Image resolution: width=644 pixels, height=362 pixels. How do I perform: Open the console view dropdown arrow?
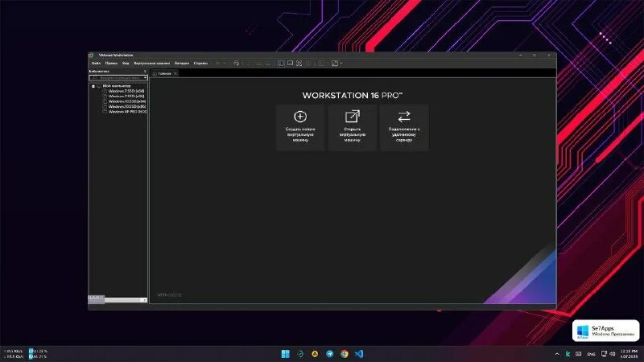[x=341, y=64]
